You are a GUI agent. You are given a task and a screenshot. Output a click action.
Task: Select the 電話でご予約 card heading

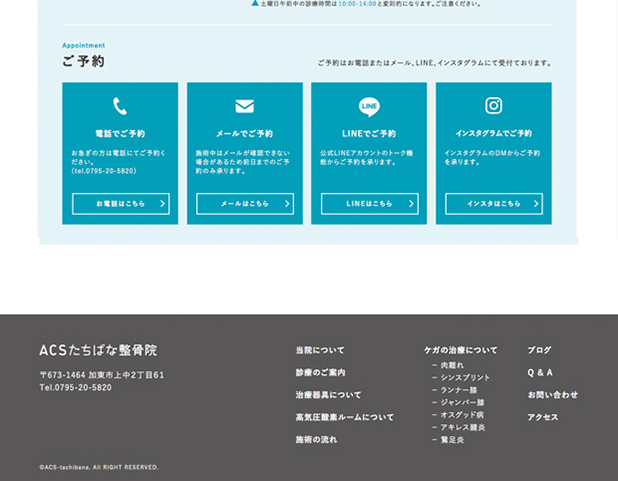(x=120, y=134)
